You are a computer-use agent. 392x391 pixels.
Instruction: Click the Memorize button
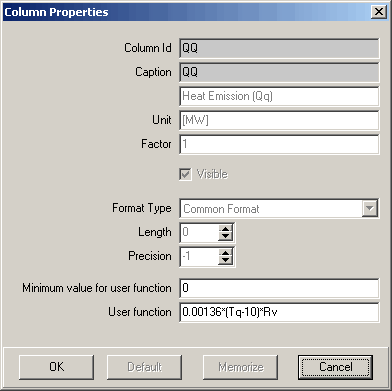tap(240, 367)
